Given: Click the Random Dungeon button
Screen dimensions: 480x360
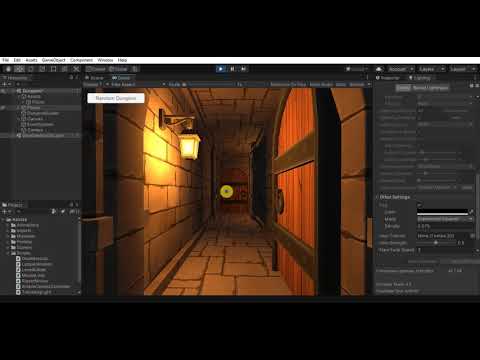Looking at the screenshot, I should coord(116,98).
